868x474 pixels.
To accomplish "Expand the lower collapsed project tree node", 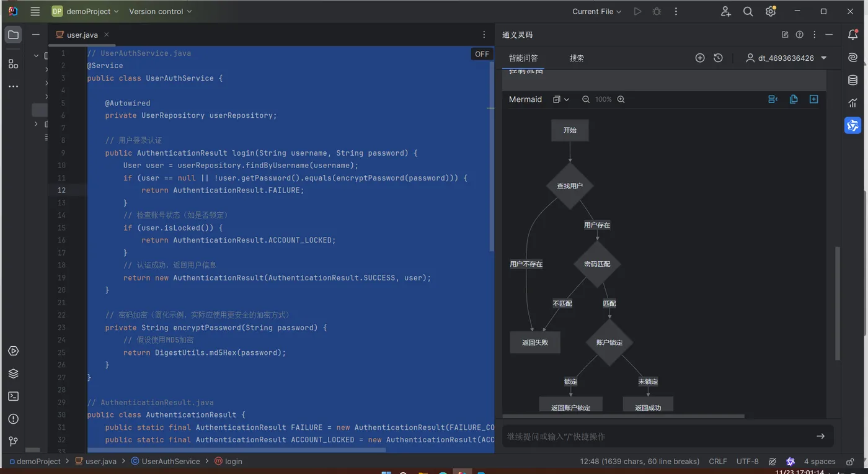I will tap(36, 124).
